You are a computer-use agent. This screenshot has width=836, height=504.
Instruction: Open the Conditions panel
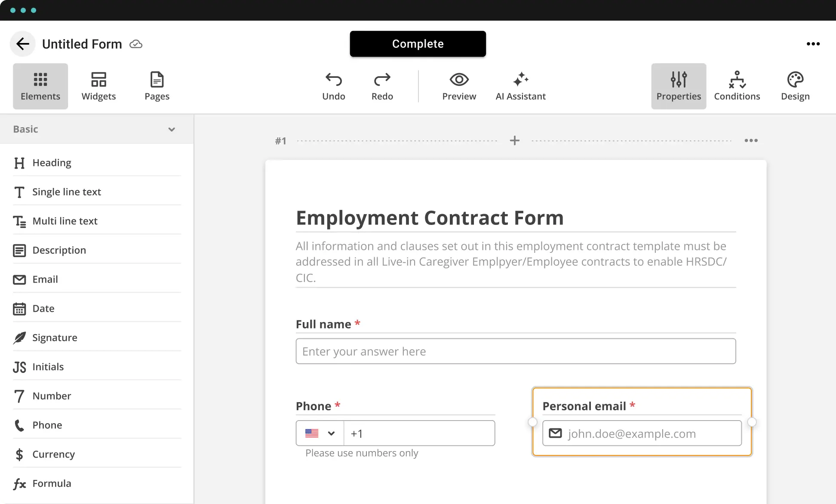pos(737,86)
